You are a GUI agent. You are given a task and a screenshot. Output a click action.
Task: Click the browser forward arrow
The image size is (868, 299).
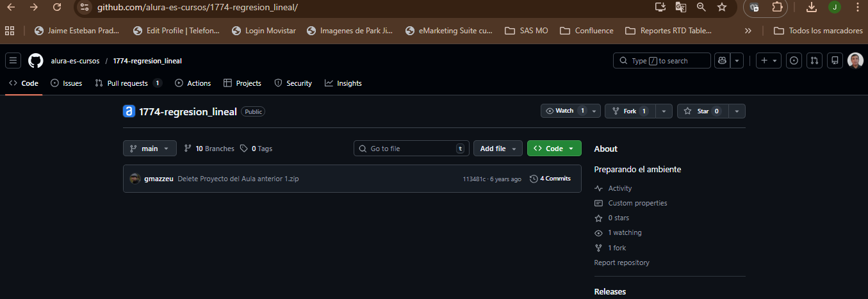click(x=34, y=7)
